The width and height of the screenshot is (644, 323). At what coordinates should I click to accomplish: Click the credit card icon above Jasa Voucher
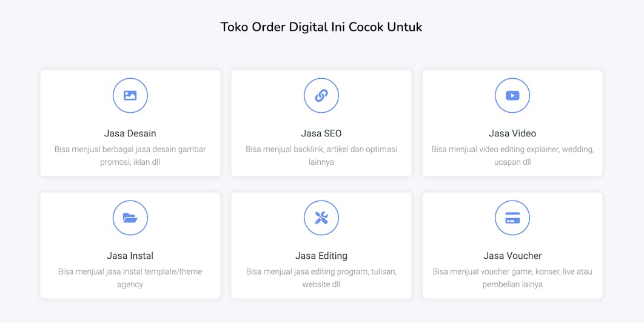coord(512,218)
